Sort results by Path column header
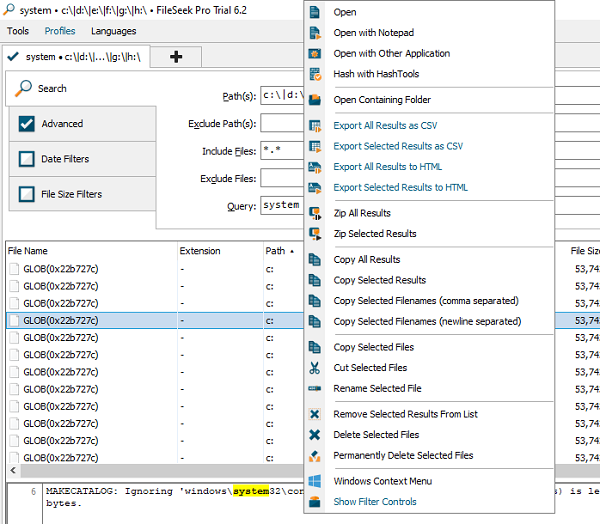The width and height of the screenshot is (600, 524). 276,251
